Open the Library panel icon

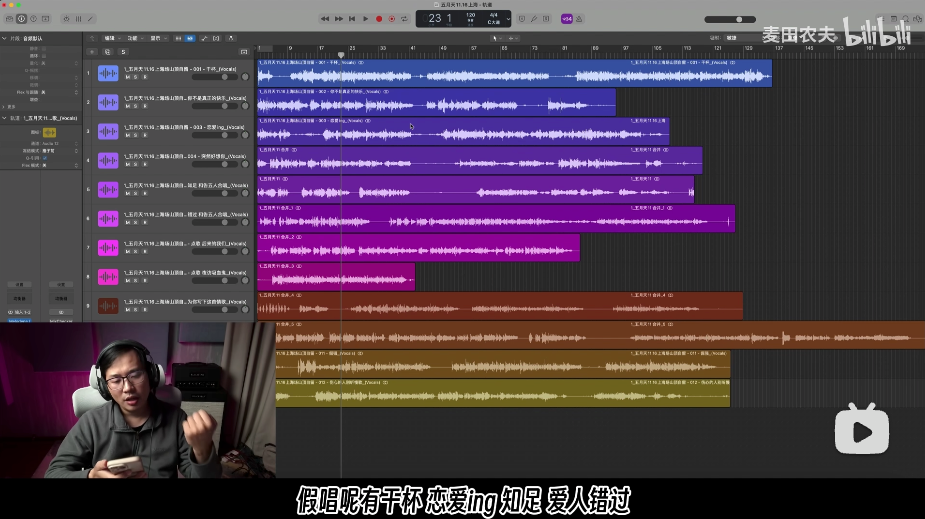9,19
